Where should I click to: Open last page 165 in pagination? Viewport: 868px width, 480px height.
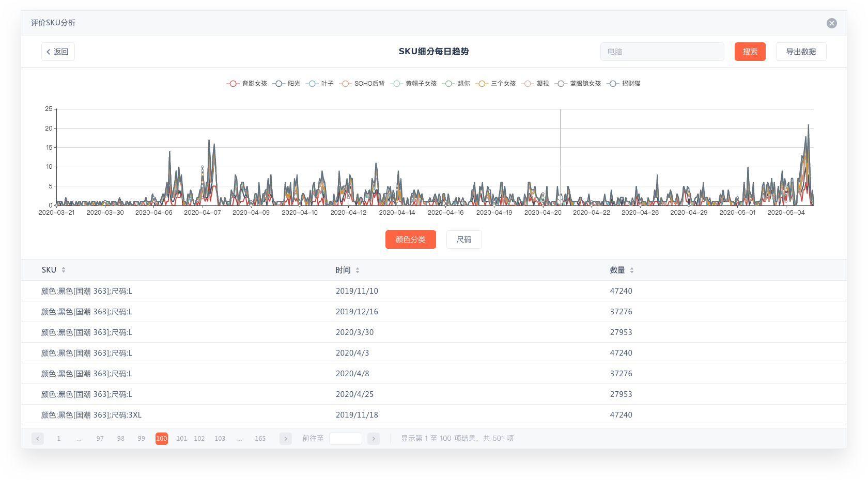click(x=260, y=439)
